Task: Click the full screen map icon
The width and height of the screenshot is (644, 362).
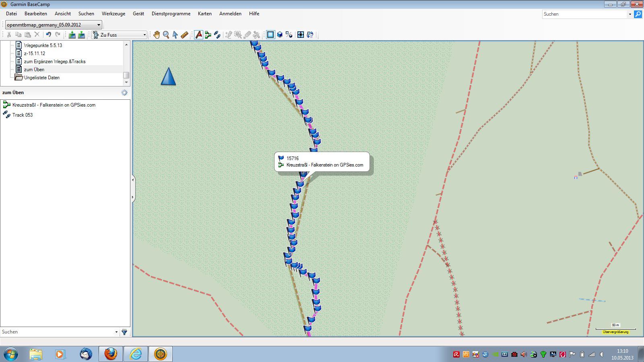Action: point(301,35)
